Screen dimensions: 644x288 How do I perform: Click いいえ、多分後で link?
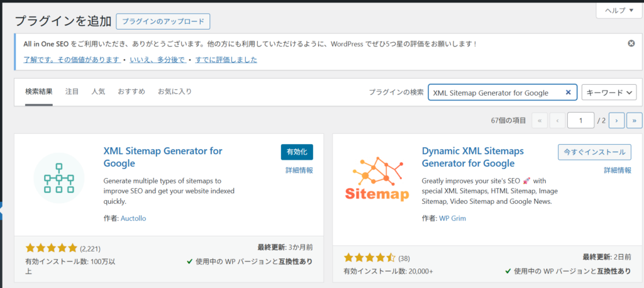click(158, 60)
